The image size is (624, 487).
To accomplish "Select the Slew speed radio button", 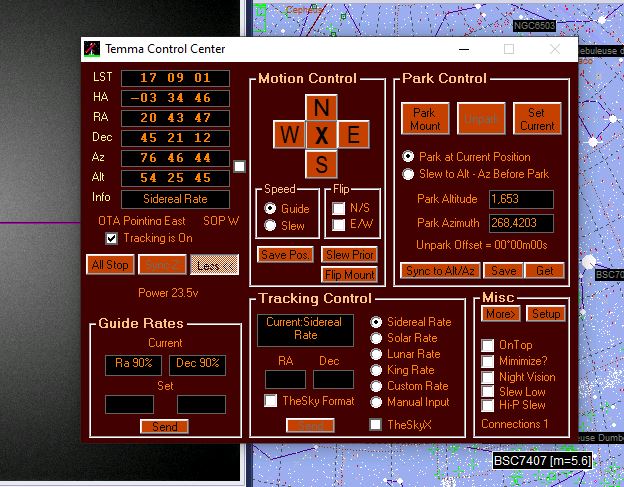I will tap(270, 226).
